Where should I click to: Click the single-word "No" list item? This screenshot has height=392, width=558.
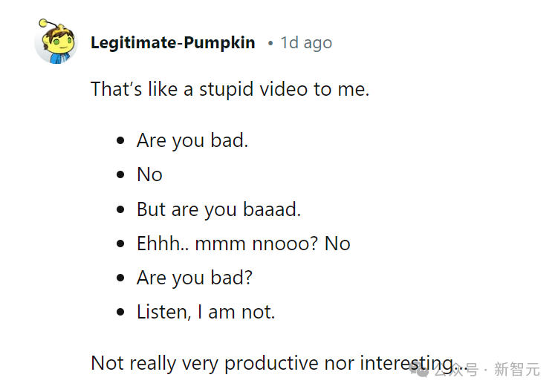pyautogui.click(x=149, y=174)
